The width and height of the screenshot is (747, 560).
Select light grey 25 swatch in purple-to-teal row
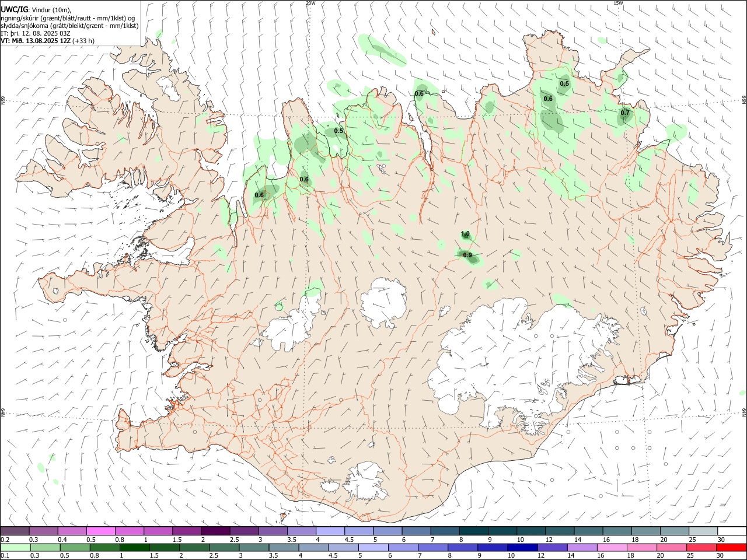tap(703, 531)
